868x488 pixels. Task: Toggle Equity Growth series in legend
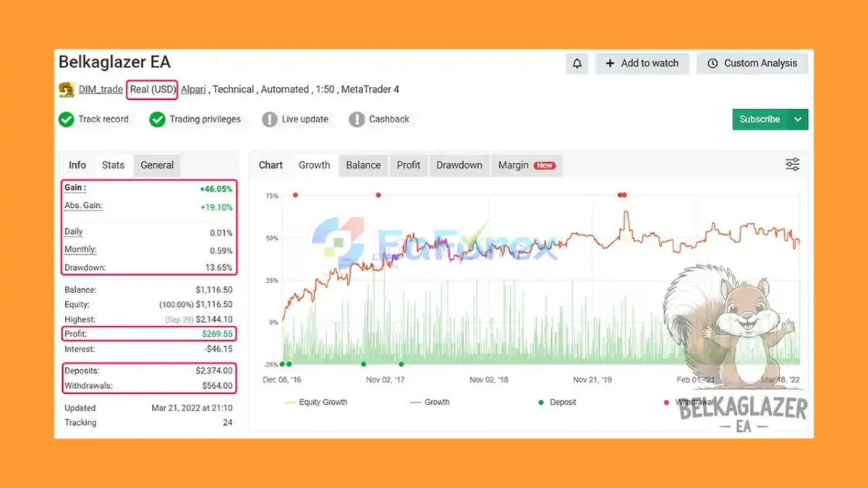point(316,403)
